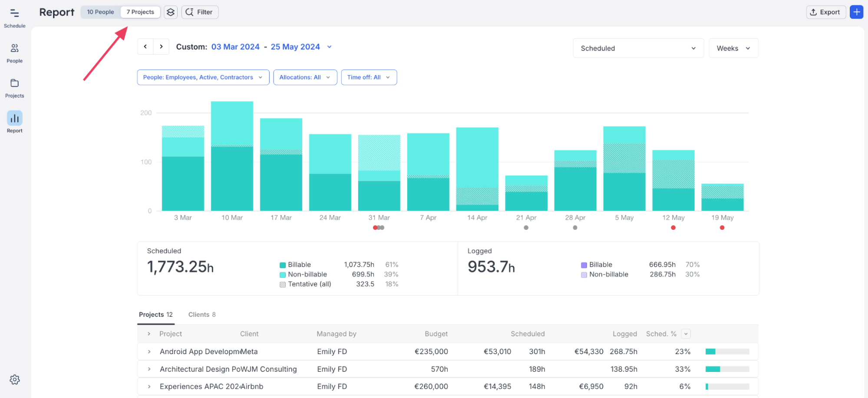This screenshot has width=868, height=398.
Task: Go to previous date range arrow
Action: click(x=145, y=46)
